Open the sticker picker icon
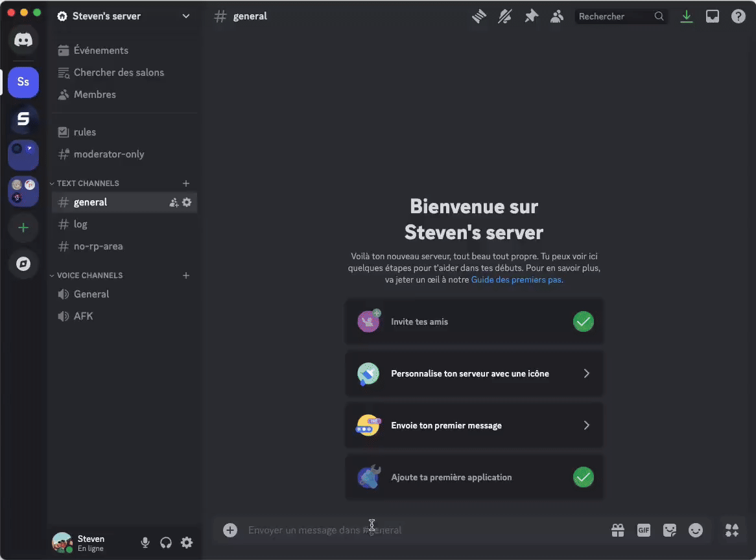This screenshot has height=560, width=756. (x=670, y=530)
